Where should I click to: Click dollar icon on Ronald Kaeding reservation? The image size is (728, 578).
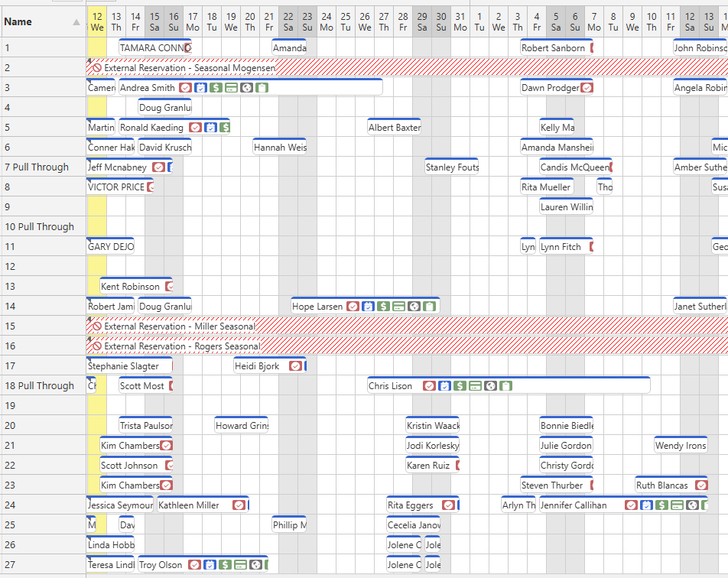click(x=225, y=128)
